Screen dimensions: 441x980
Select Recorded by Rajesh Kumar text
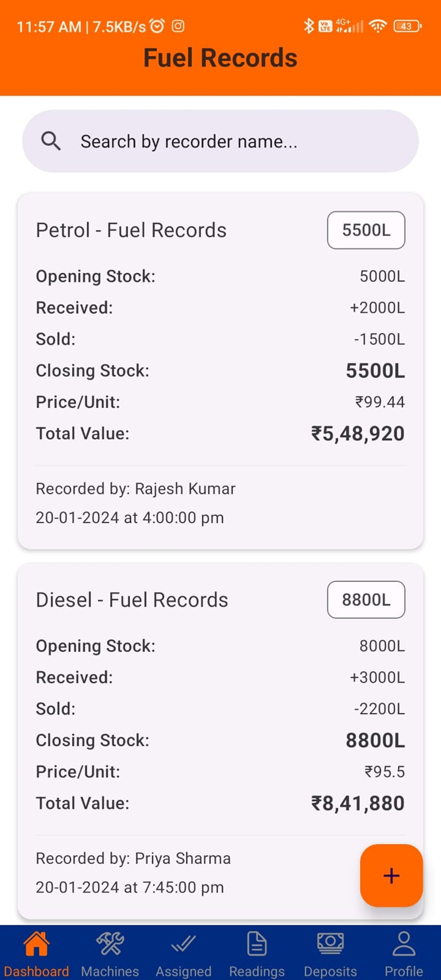pos(136,489)
